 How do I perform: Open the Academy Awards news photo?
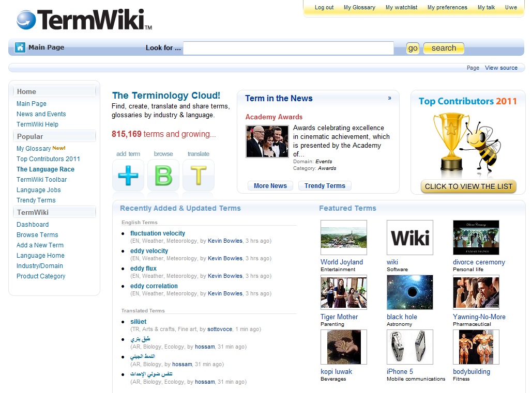(x=267, y=142)
